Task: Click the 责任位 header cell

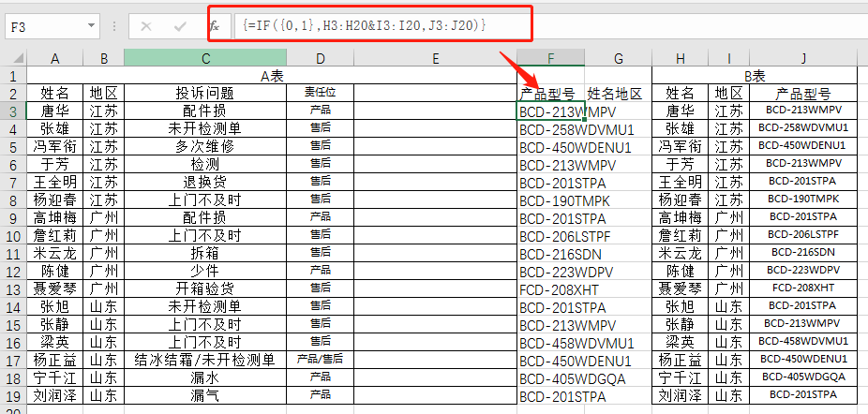Action: [x=320, y=93]
